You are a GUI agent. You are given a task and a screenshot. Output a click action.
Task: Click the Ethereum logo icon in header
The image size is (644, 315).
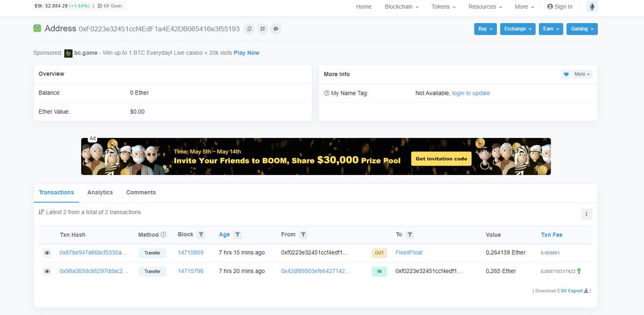click(x=592, y=6)
